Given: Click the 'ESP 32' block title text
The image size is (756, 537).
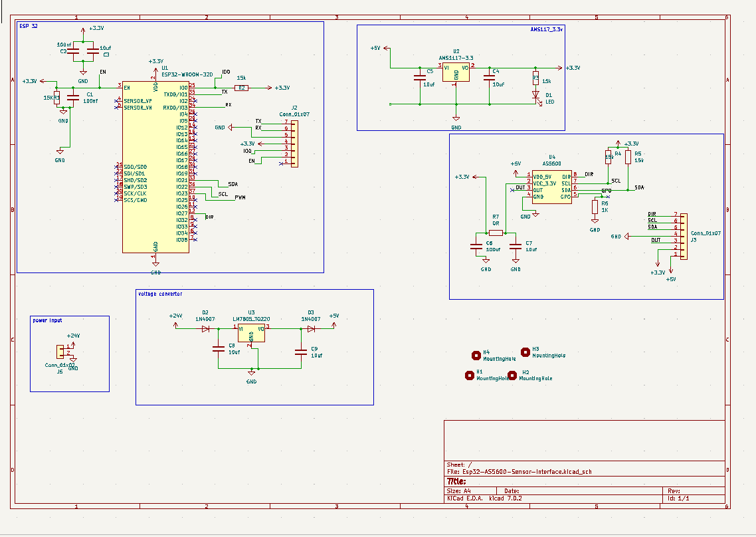Looking at the screenshot, I should (x=29, y=26).
